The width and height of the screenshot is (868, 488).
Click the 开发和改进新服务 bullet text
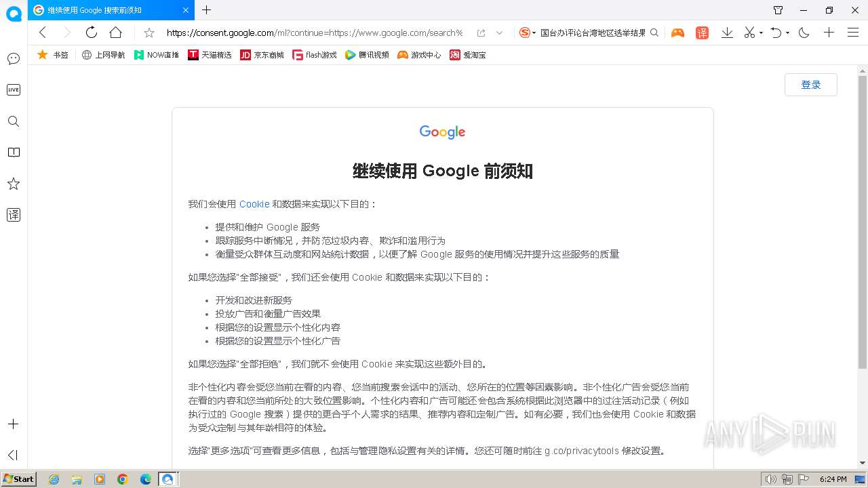point(254,300)
